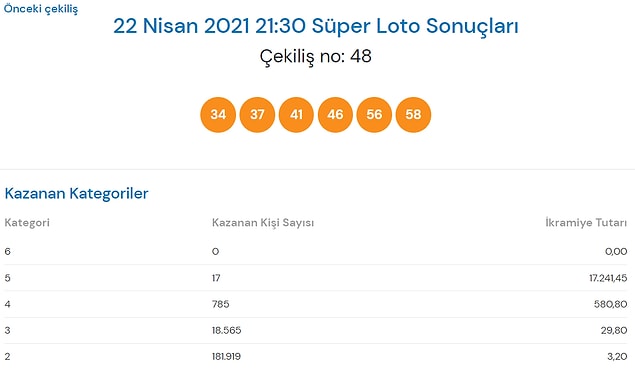Viewport: 635px width, 371px height.
Task: Click the orange ball numbered 56
Action: tap(374, 115)
